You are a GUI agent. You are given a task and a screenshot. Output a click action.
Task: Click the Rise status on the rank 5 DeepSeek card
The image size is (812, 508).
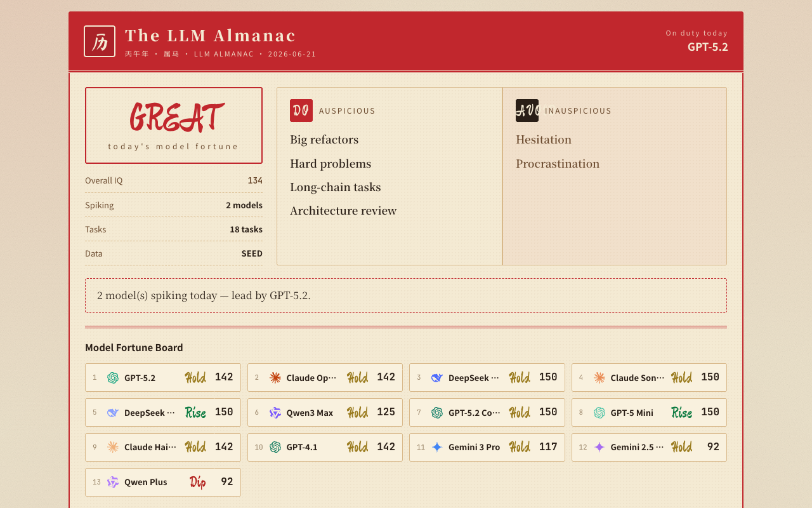pos(195,413)
